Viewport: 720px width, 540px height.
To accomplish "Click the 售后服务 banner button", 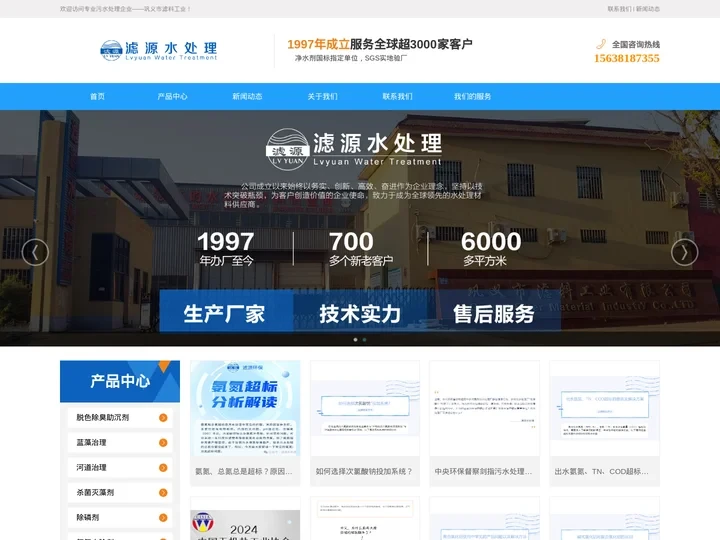I will point(494,311).
